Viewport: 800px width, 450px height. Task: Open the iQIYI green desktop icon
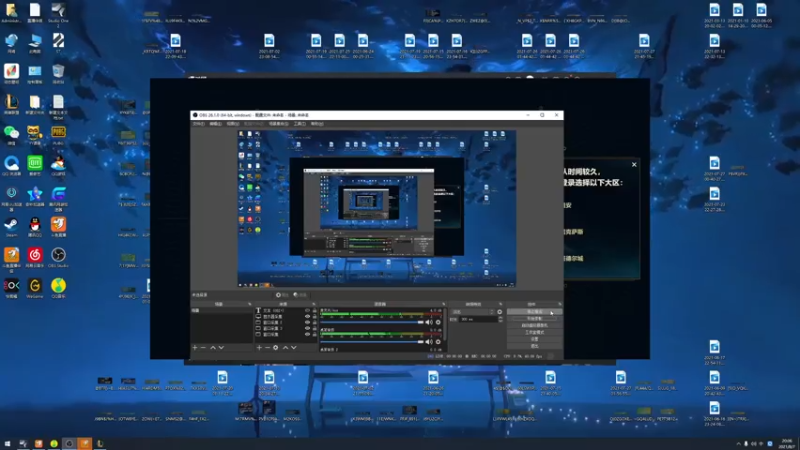click(35, 166)
